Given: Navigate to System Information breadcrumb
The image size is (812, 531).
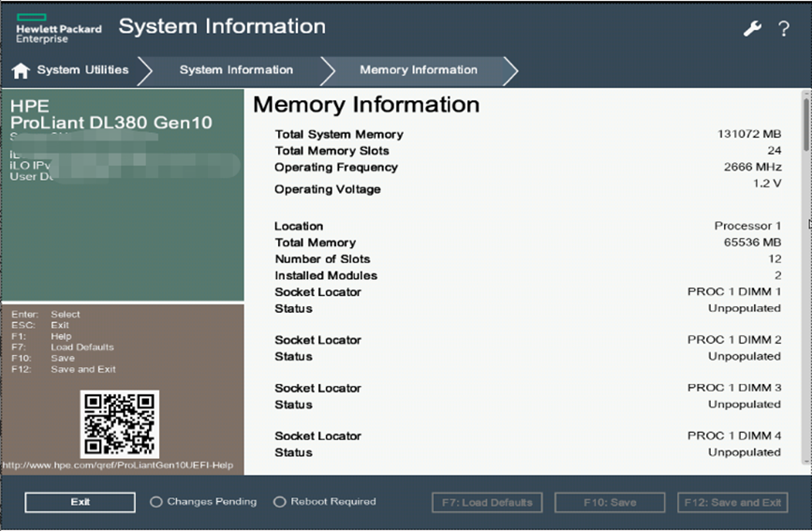Looking at the screenshot, I should point(236,70).
